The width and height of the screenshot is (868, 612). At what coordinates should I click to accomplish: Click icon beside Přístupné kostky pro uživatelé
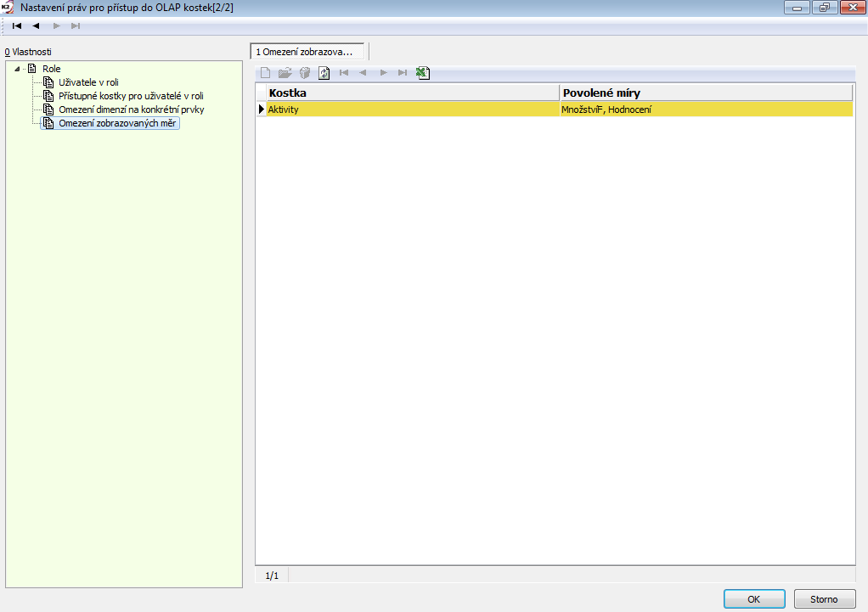point(48,96)
